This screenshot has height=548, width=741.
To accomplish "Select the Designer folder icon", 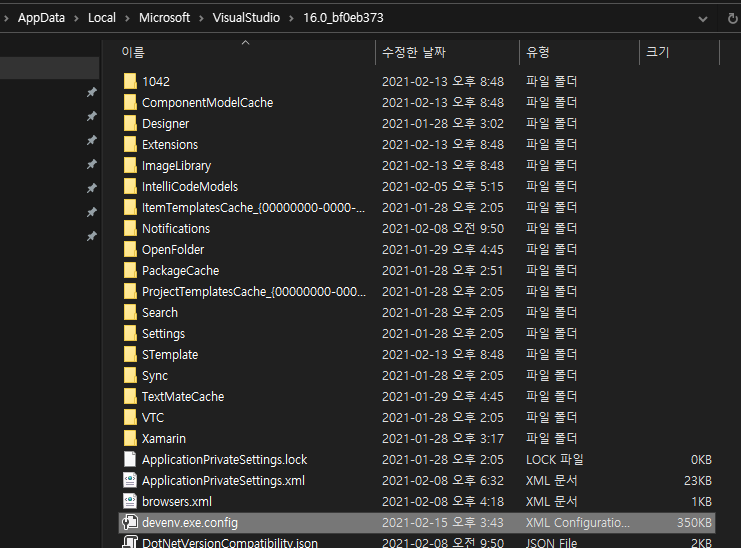I will tap(130, 123).
